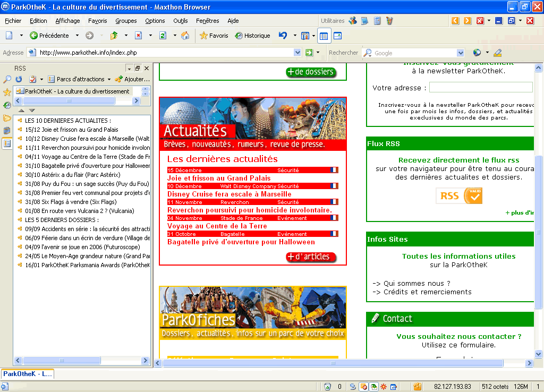Open the sidebar folder icon panel
The height and width of the screenshot is (392, 544).
[7, 118]
